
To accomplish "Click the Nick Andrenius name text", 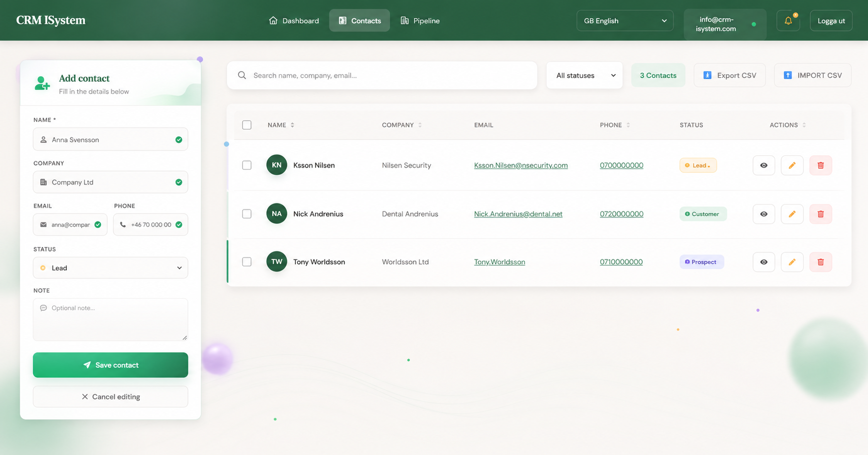I will pos(318,214).
